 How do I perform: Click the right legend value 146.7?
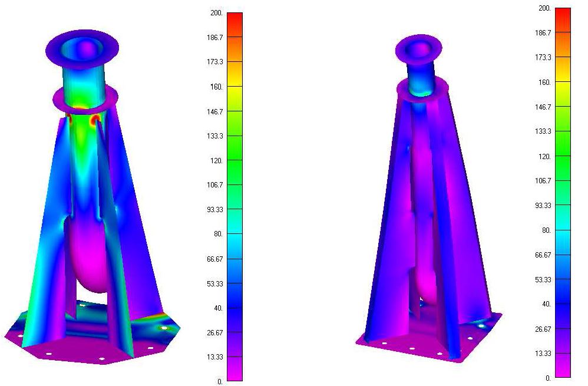coord(543,107)
